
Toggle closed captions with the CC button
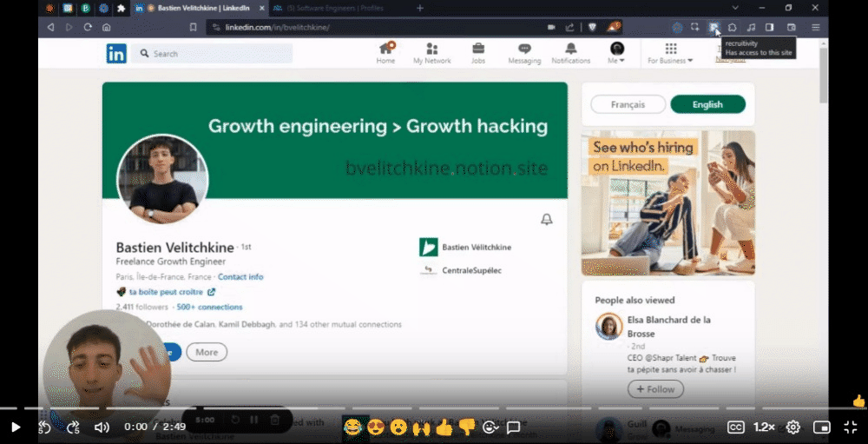(735, 427)
